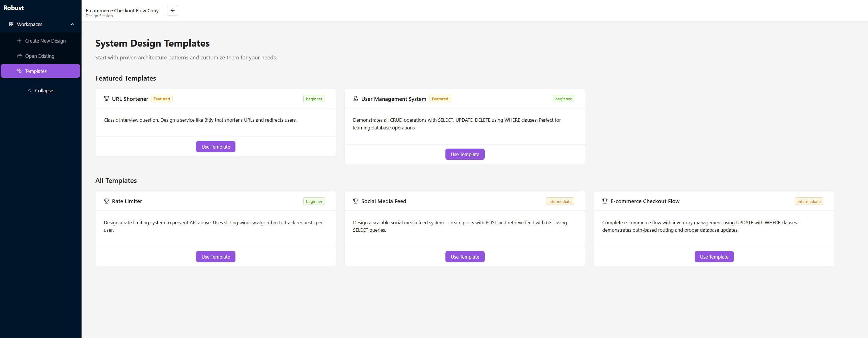This screenshot has width=868, height=338.
Task: Click the flask icon on User Management System
Action: click(x=356, y=98)
